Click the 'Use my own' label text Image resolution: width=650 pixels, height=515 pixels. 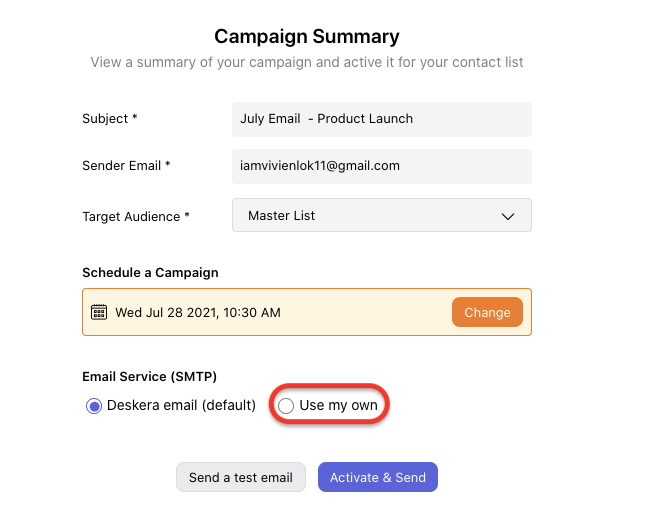pyautogui.click(x=338, y=405)
